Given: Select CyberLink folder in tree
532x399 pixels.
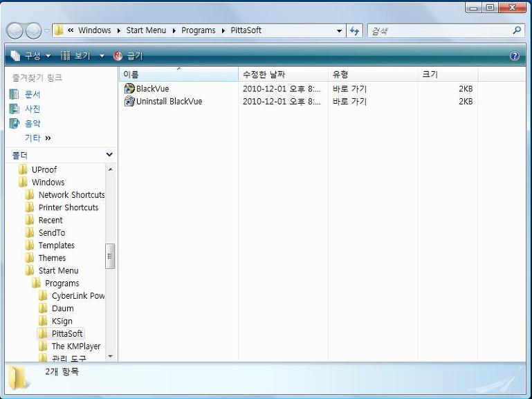Looking at the screenshot, I should point(78,296).
